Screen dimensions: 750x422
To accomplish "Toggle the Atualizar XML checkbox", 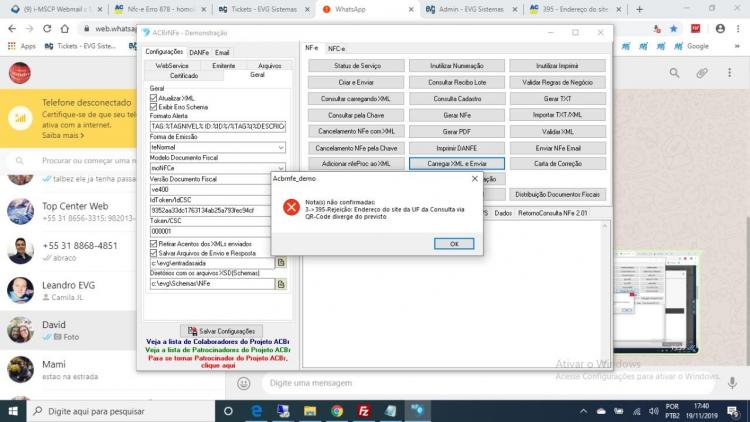I will [x=154, y=98].
